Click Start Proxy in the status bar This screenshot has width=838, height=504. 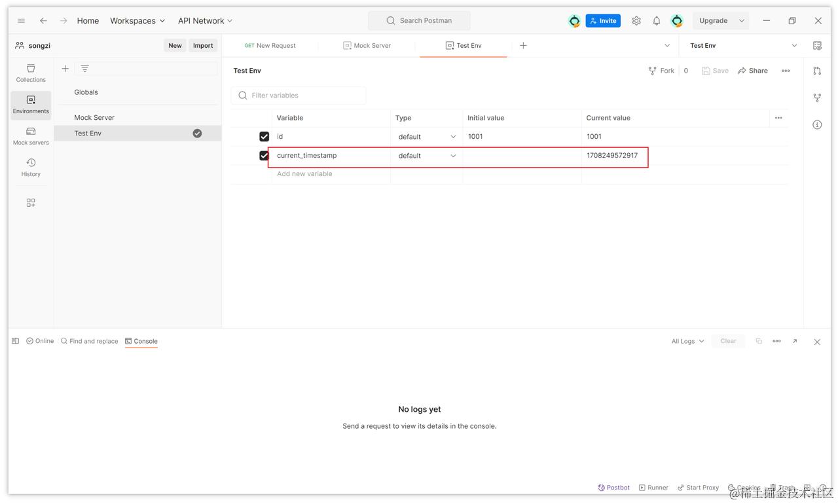[x=698, y=488]
